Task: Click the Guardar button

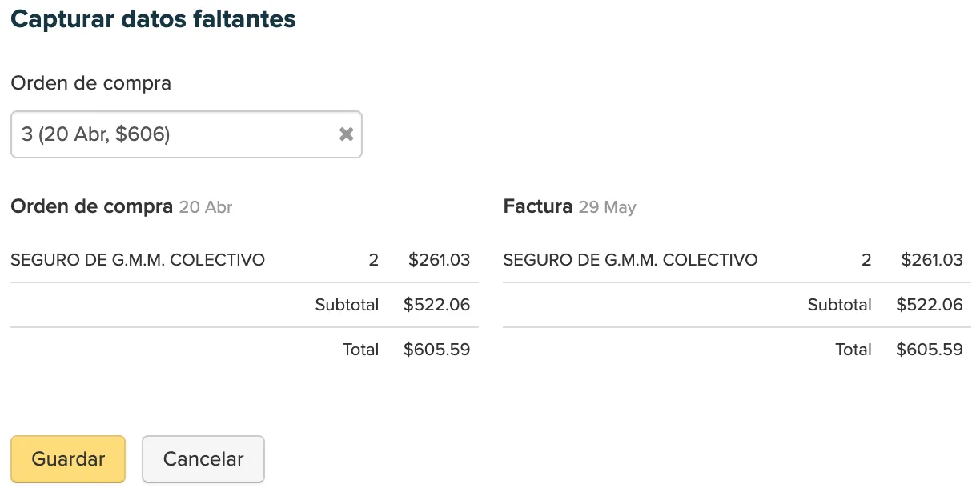Action: [x=67, y=459]
